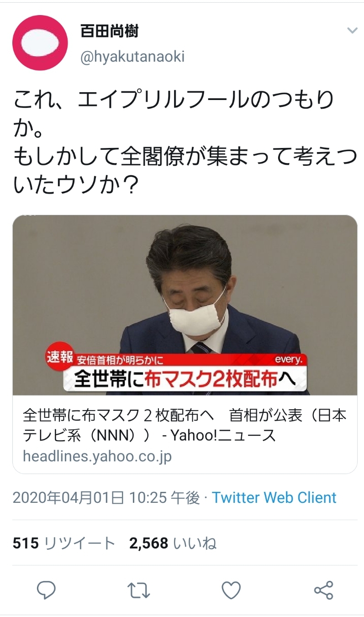Screen dimensions: 364x617
Task: Open the headlines.yahoo.co.jp domain link
Action: tap(97, 456)
